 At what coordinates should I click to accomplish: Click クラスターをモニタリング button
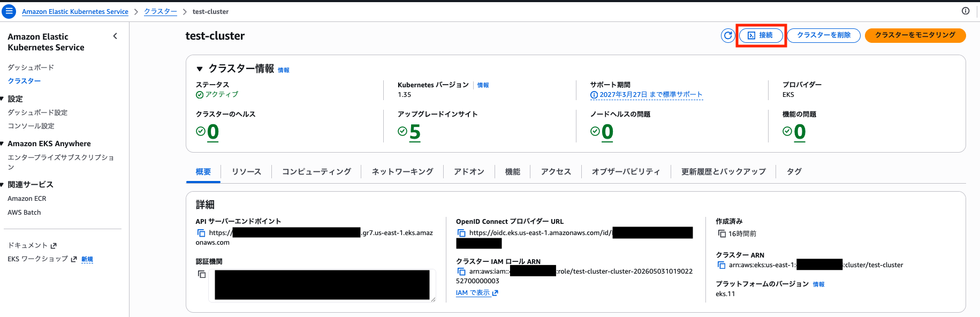coord(915,35)
